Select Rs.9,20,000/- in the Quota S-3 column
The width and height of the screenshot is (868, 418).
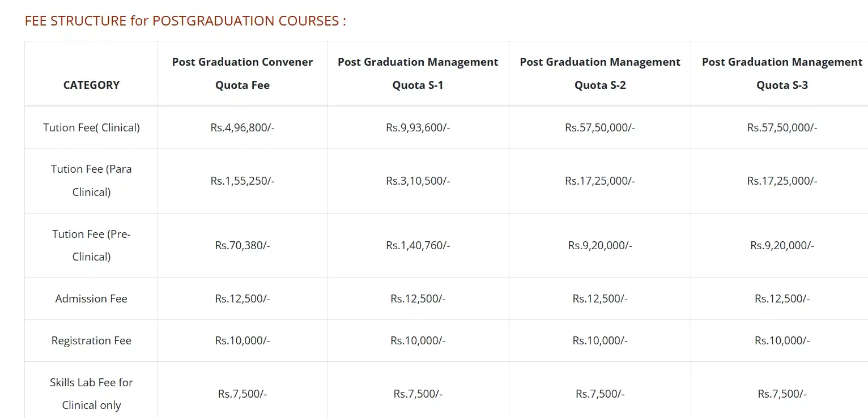click(782, 245)
